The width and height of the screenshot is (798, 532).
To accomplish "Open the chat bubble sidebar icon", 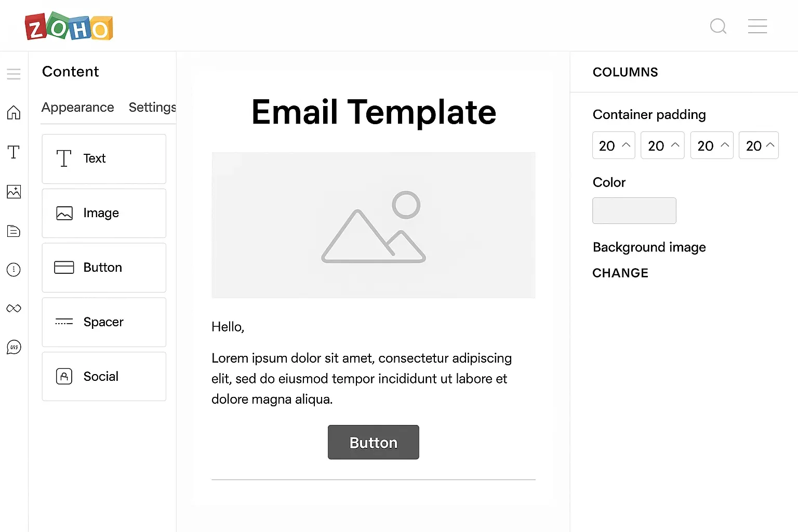I will [x=14, y=347].
